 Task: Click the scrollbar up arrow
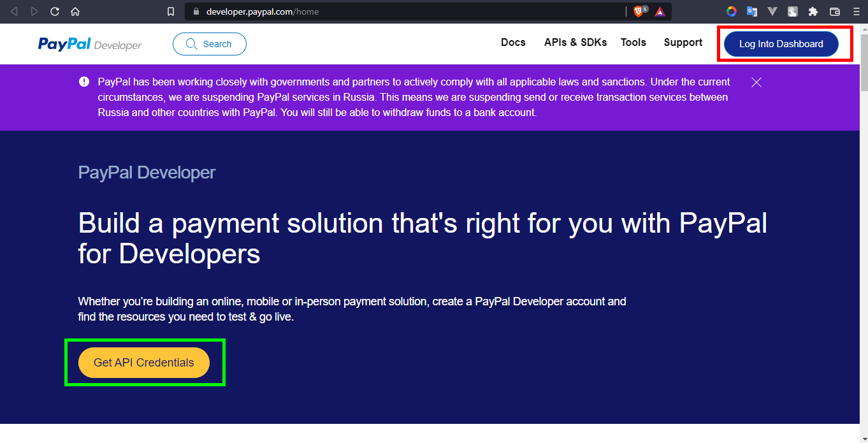(864, 28)
